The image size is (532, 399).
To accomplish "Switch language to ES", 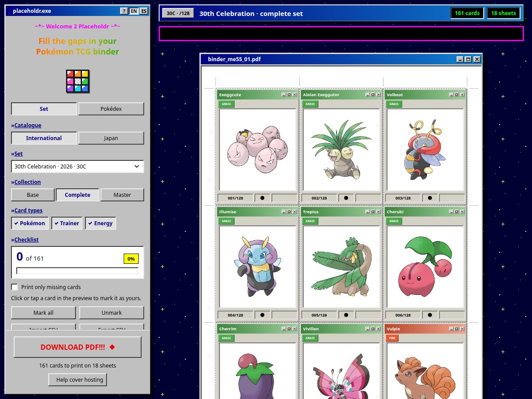I will click(144, 11).
